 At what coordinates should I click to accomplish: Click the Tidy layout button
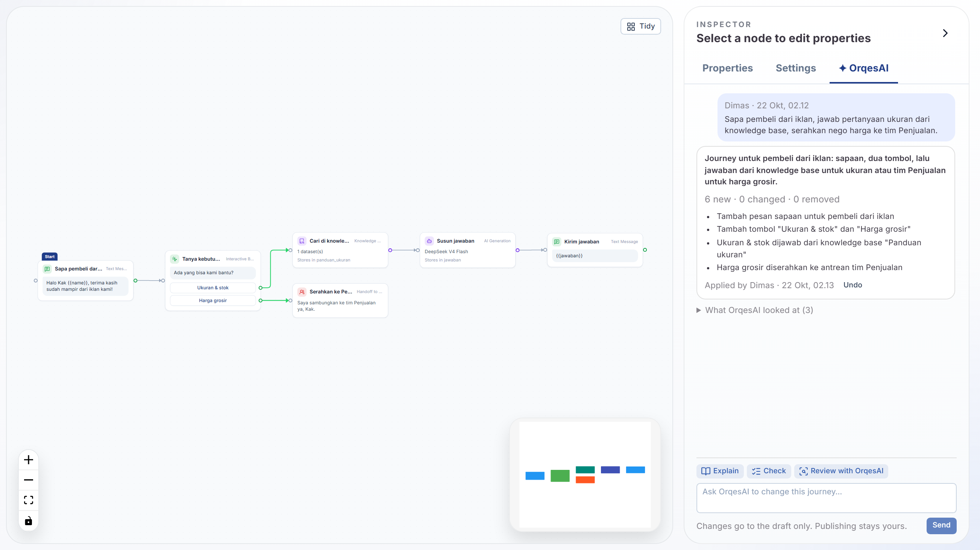click(x=641, y=26)
